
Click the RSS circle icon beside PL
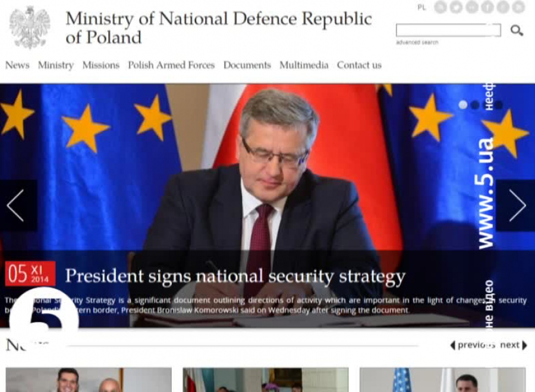point(440,7)
